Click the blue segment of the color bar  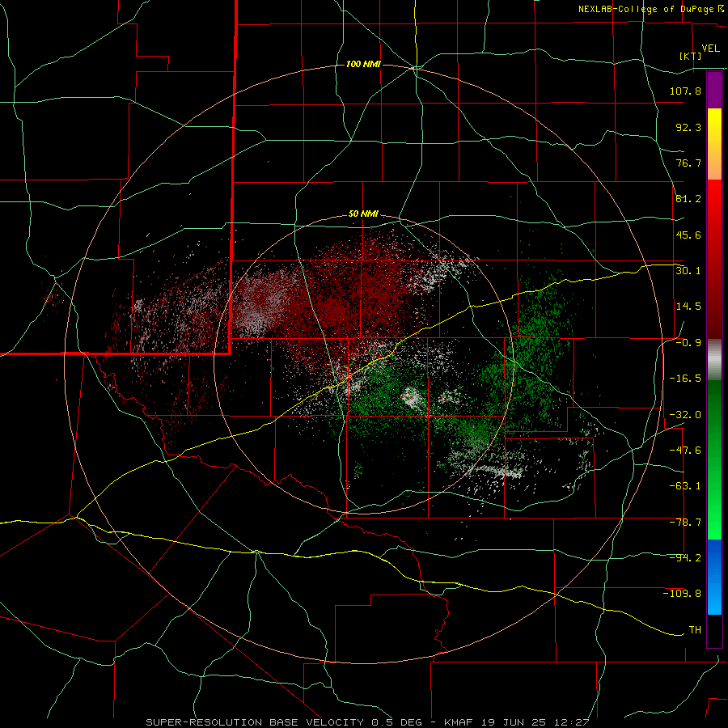pyautogui.click(x=714, y=577)
